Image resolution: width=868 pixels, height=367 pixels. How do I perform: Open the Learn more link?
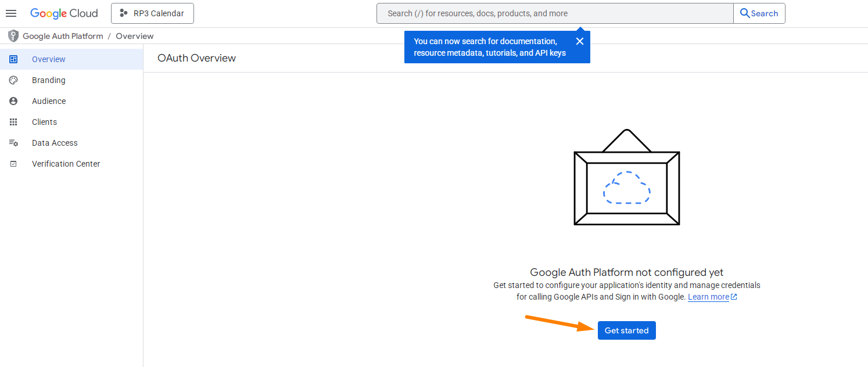[x=708, y=297]
